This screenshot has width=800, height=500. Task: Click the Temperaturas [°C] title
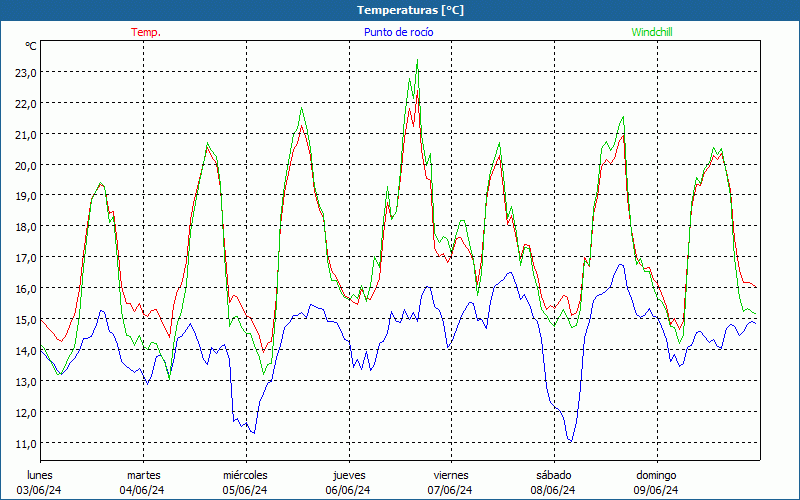coord(410,10)
